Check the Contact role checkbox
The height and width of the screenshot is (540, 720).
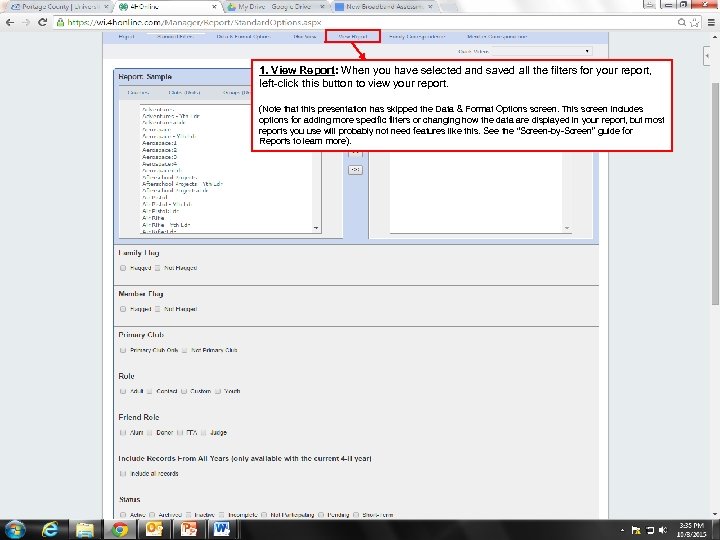coord(149,391)
